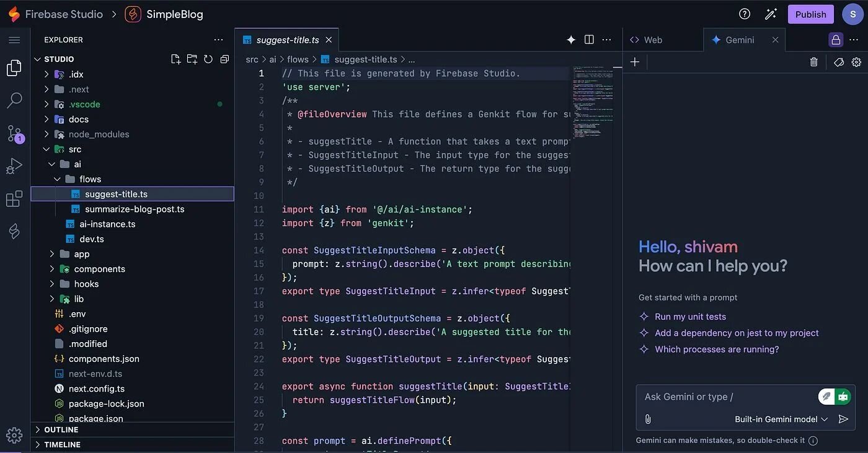Toggle the editor lock icon on Gemini panel

coord(836,39)
